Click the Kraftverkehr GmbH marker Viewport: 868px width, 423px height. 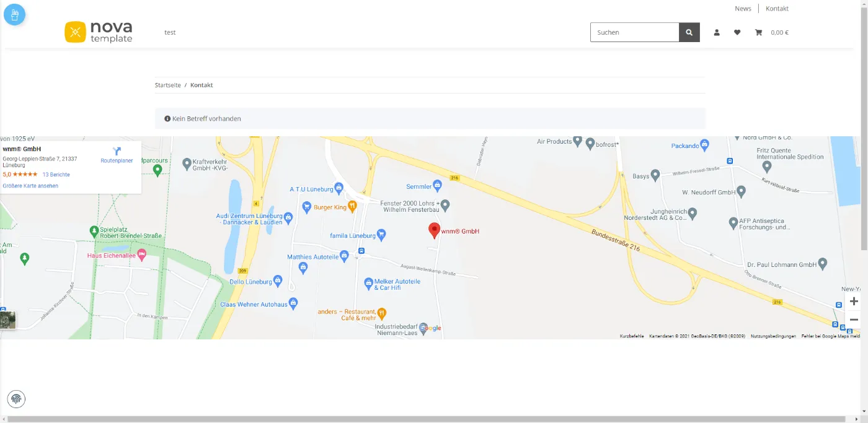point(187,164)
